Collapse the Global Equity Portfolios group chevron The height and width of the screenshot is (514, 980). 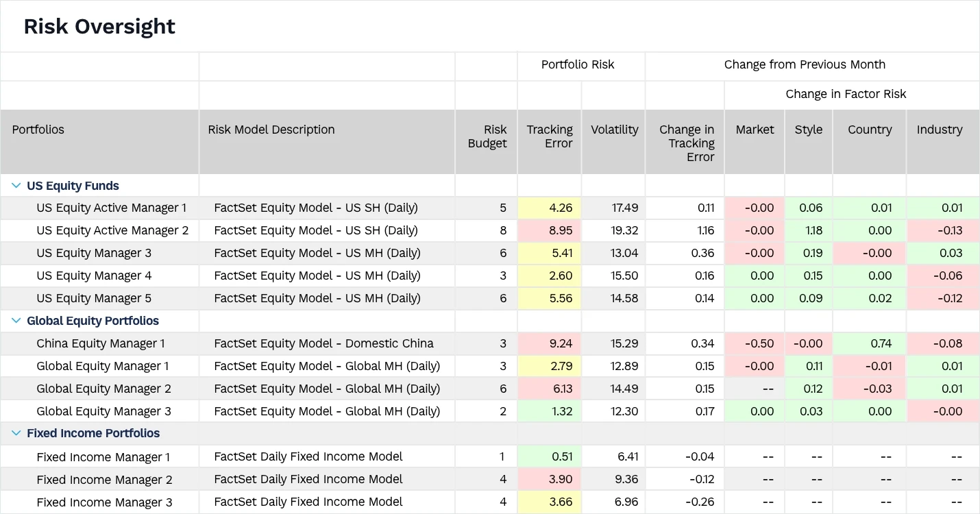15,321
